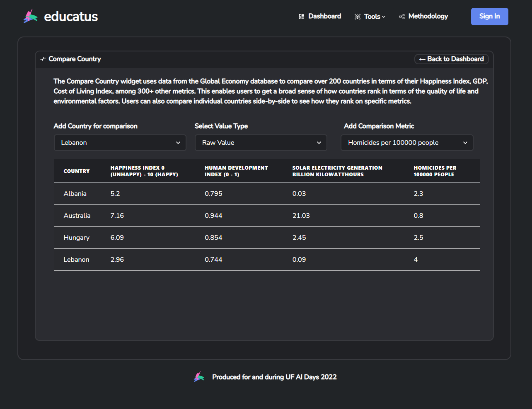This screenshot has height=409, width=532.
Task: Click the Happiness Index column header
Action: click(144, 171)
